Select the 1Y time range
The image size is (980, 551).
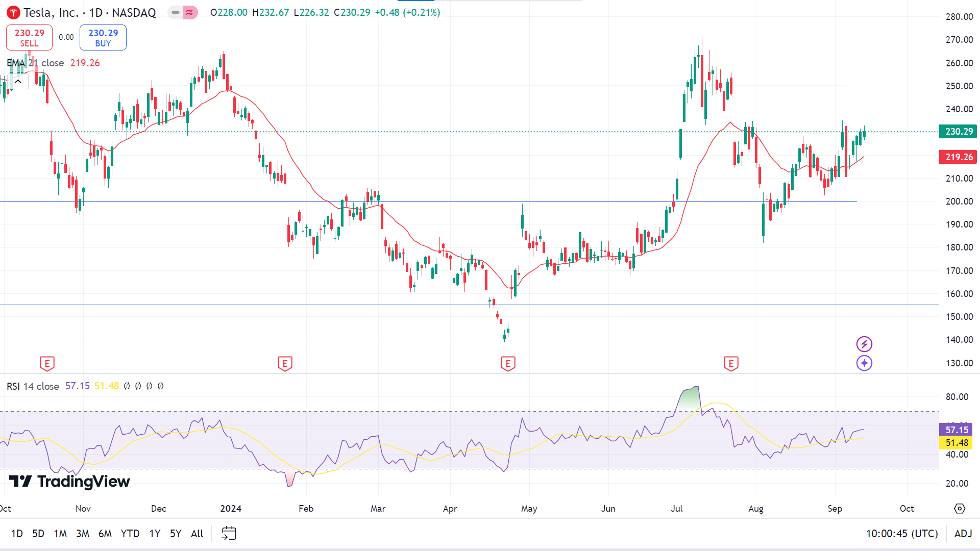[155, 534]
